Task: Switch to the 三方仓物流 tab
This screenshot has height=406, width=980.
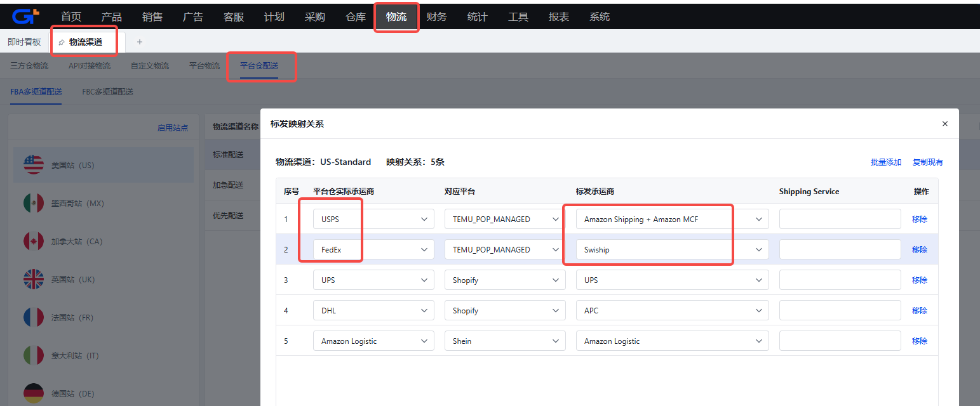Action: click(x=29, y=65)
